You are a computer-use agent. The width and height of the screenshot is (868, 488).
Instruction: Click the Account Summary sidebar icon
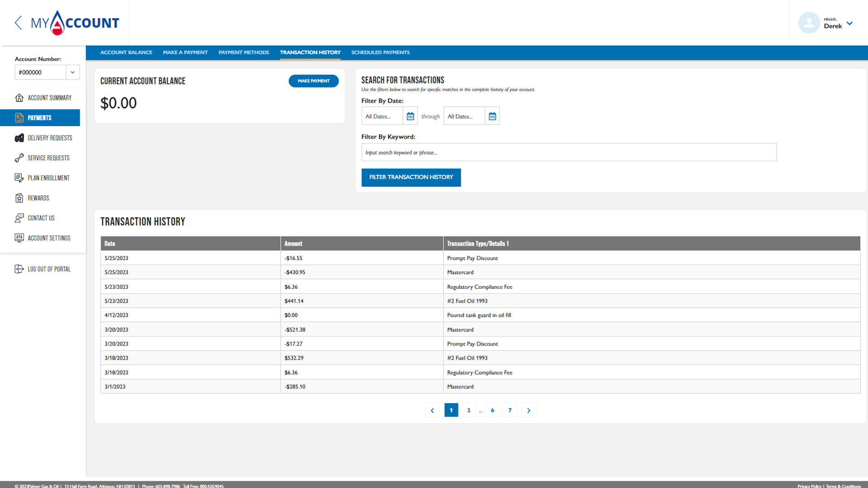(x=19, y=97)
